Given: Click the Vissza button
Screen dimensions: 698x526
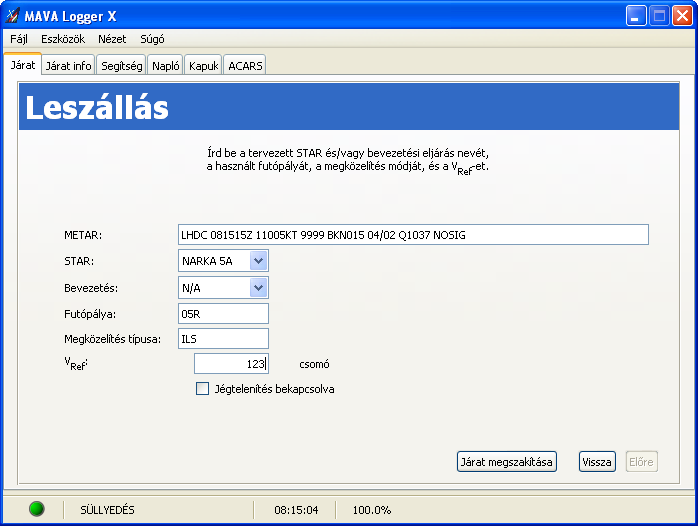Looking at the screenshot, I should click(597, 462).
